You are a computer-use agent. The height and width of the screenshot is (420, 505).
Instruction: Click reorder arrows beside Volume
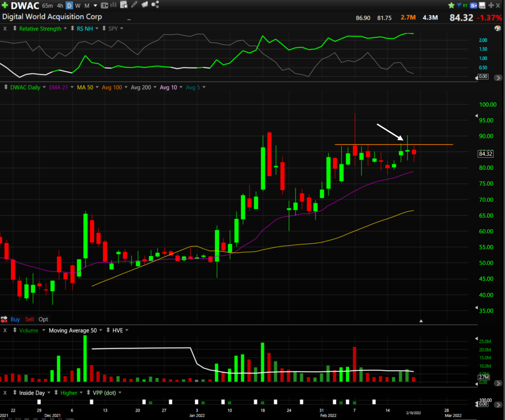click(15, 330)
